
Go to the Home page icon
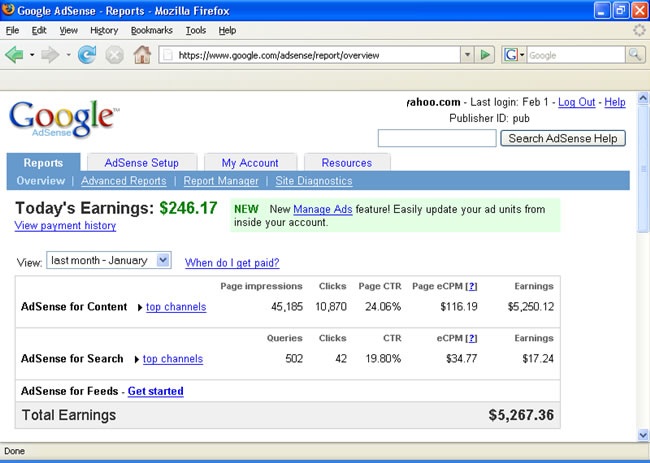(142, 55)
